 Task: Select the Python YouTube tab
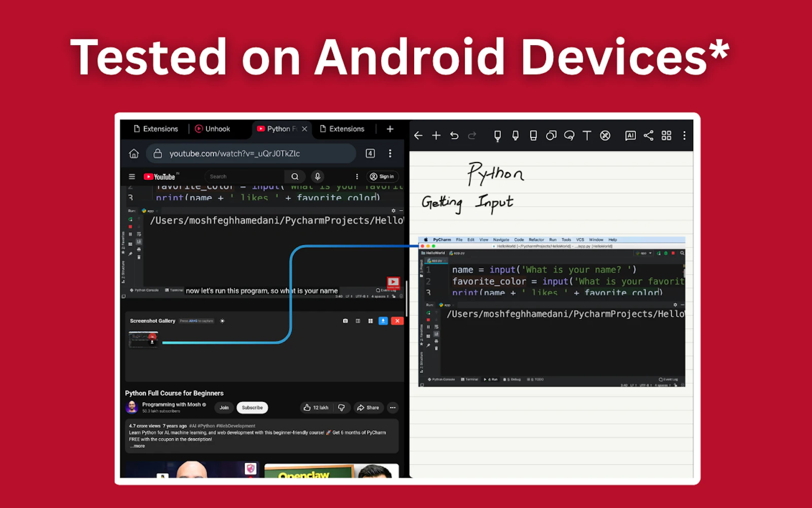point(277,129)
